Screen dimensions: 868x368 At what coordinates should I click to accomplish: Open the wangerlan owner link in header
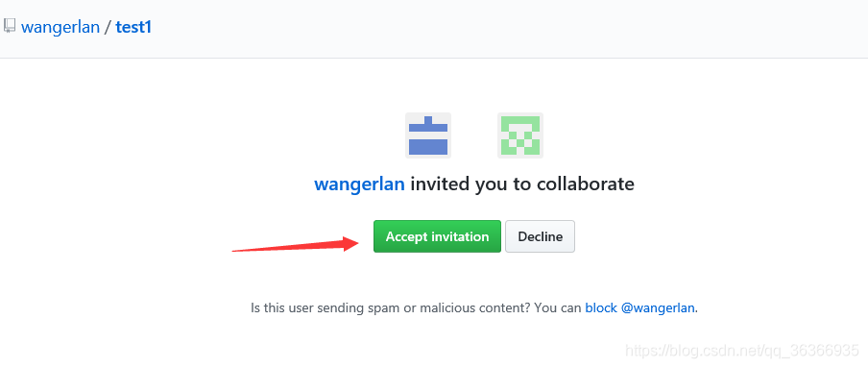click(x=60, y=27)
